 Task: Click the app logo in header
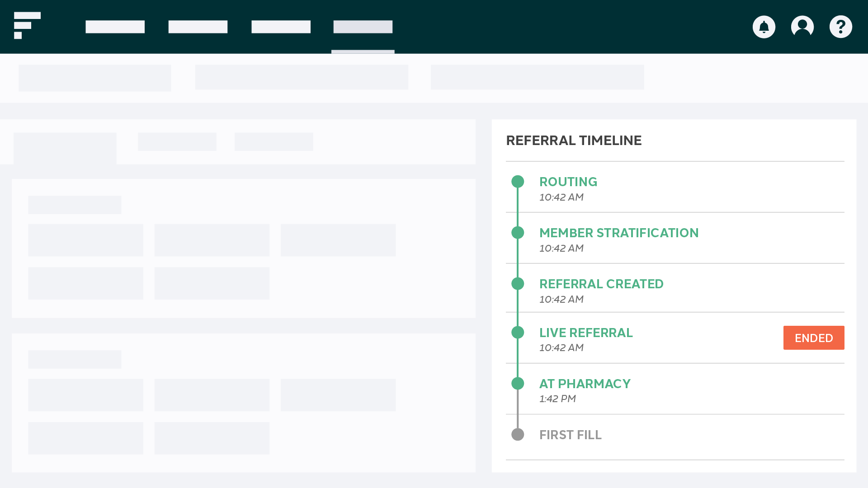click(27, 25)
